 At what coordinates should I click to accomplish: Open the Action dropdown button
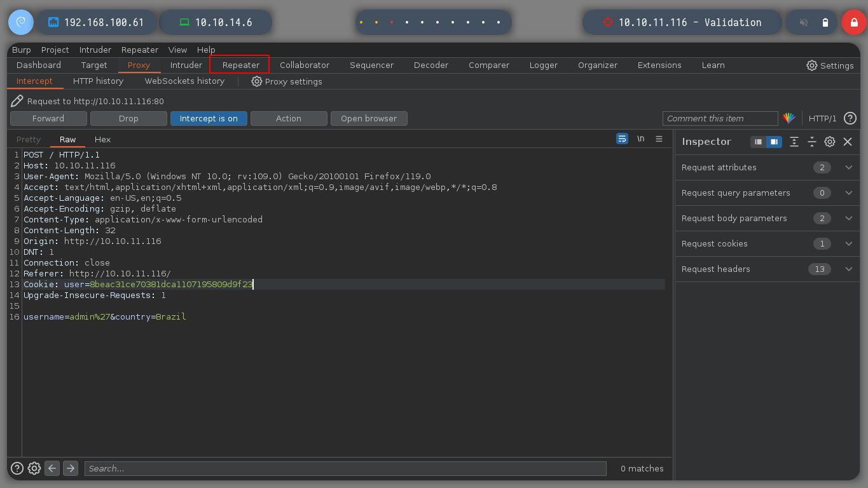point(289,119)
